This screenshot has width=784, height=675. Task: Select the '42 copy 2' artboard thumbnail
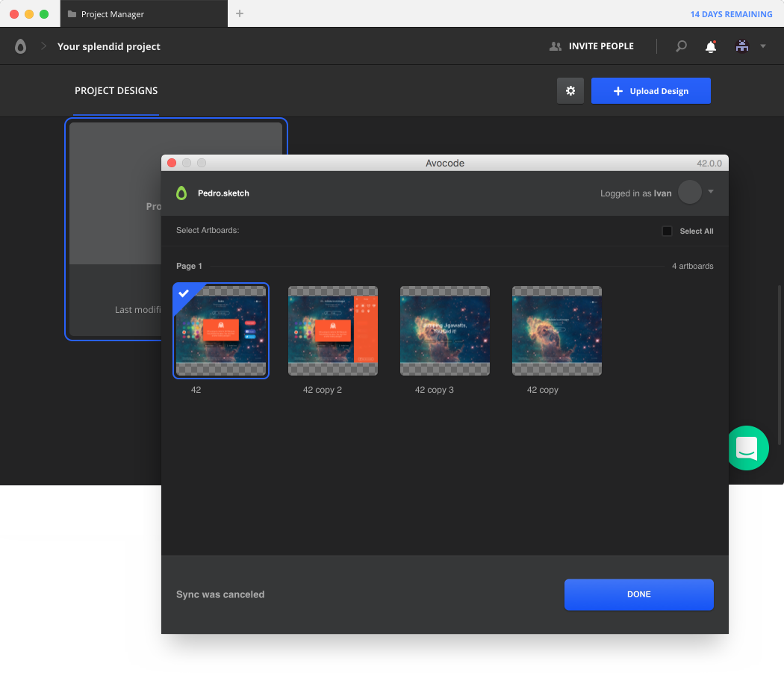tap(333, 331)
